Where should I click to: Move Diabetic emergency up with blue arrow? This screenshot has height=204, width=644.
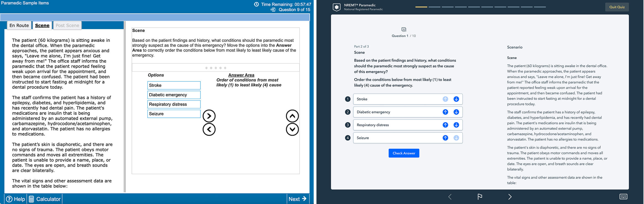pos(445,112)
